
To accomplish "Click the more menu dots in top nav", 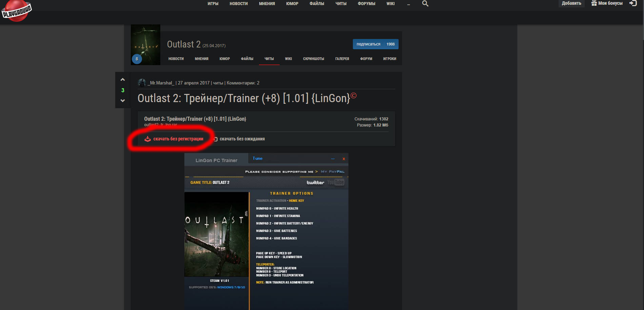I will point(408,4).
